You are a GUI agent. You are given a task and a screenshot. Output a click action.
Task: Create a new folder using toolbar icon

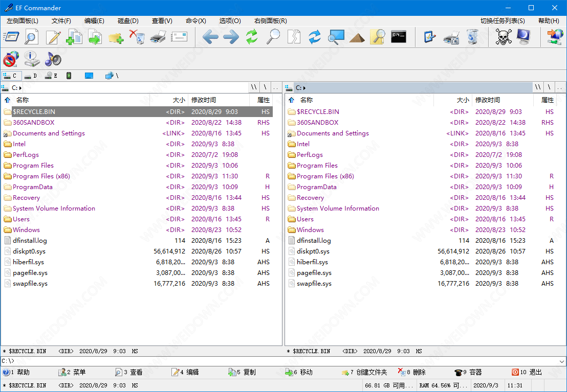pos(116,38)
